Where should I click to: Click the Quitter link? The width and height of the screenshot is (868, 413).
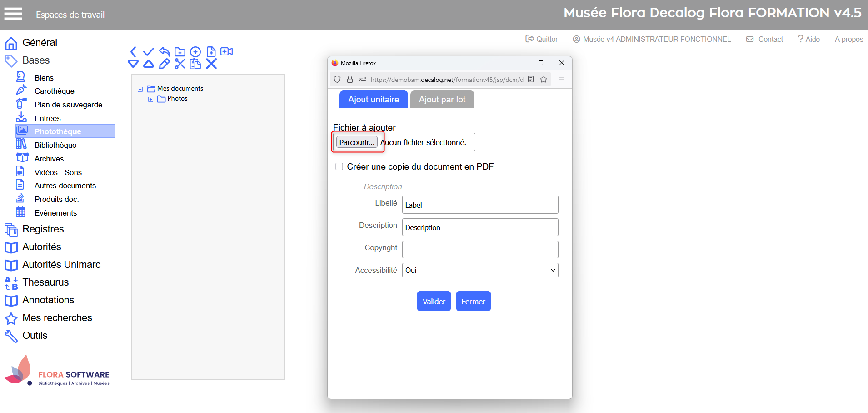pyautogui.click(x=542, y=39)
